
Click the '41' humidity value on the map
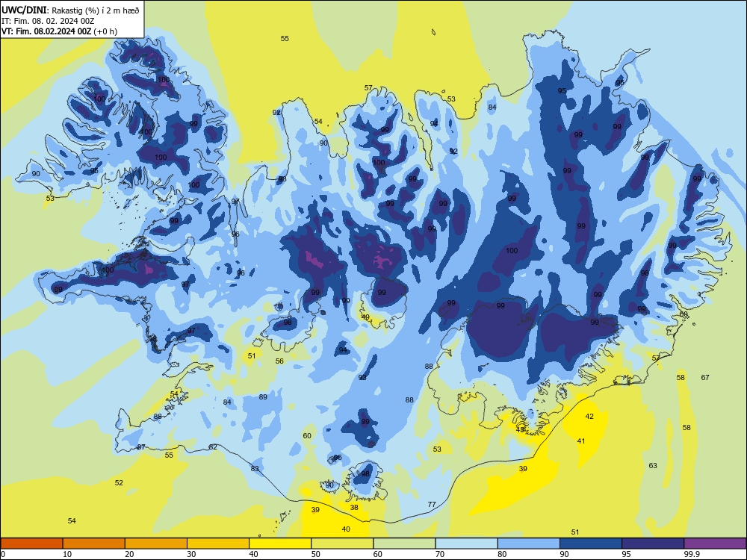coord(580,441)
